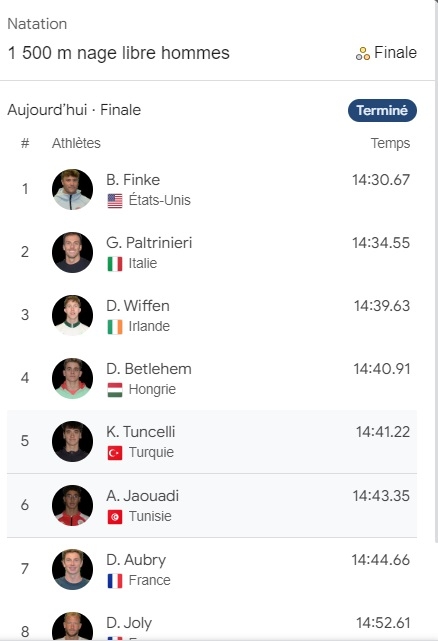
Task: Open B. Finke's athlete photo
Action: (72, 189)
